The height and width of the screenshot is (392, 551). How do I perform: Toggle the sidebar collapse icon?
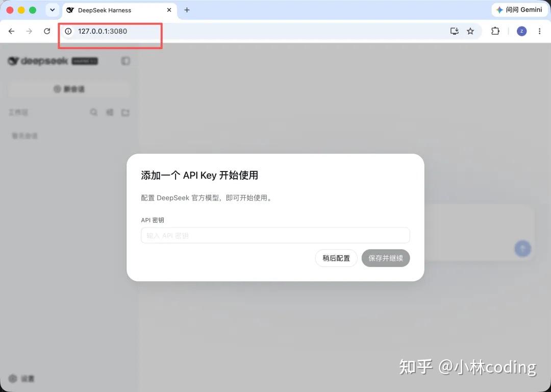pyautogui.click(x=126, y=61)
